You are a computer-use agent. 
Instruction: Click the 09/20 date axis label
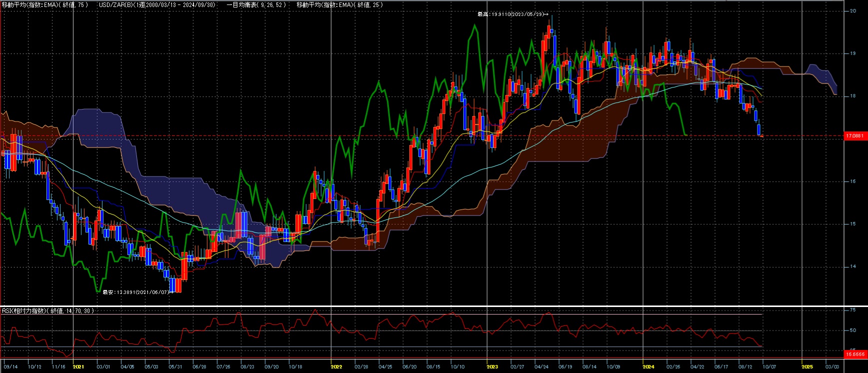tap(271, 367)
